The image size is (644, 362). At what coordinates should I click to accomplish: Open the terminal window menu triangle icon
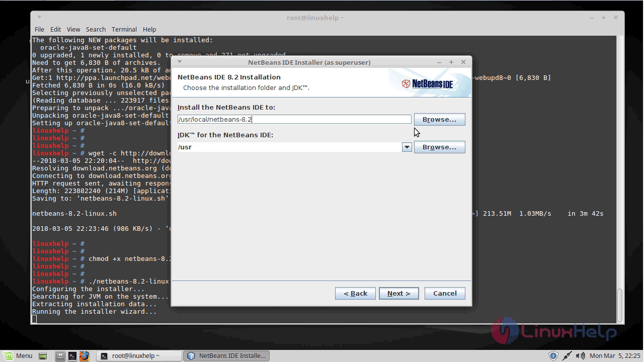pos(39,17)
